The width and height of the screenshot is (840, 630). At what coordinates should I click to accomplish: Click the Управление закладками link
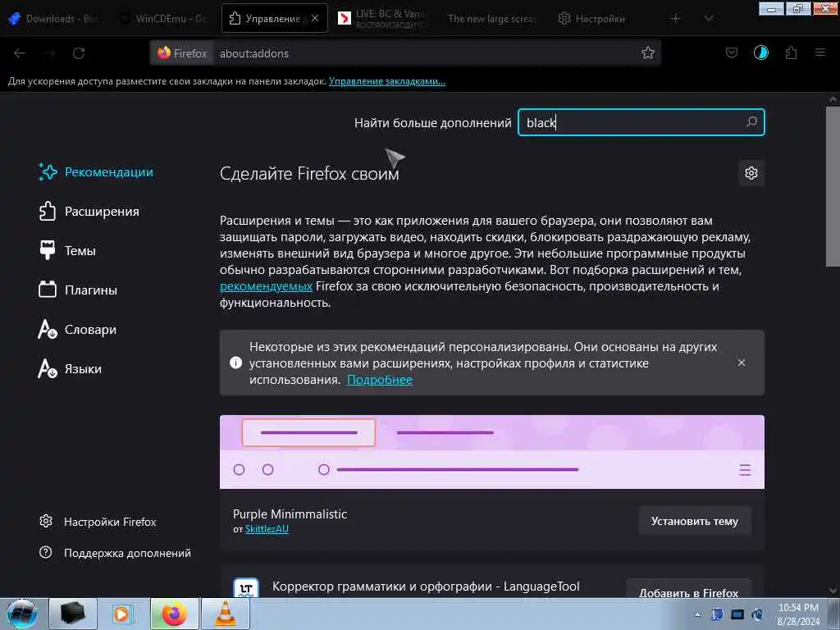(387, 81)
